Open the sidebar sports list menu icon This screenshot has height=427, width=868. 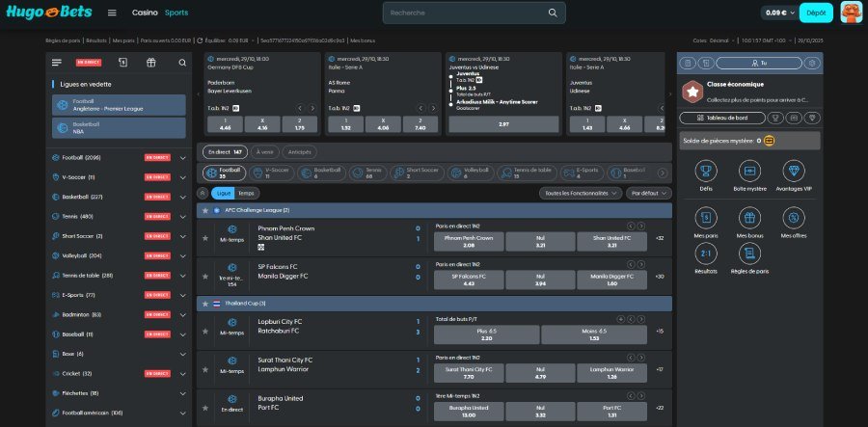[x=57, y=63]
